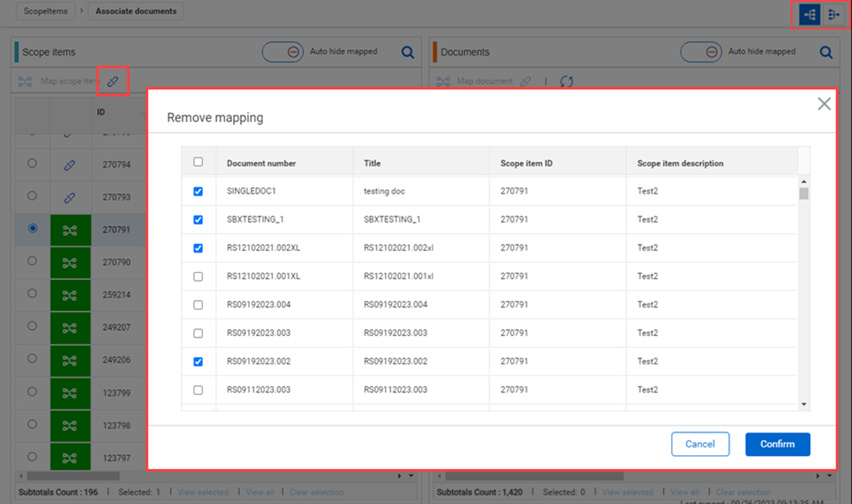Click the alternate layout view icon, top right
This screenshot has width=852, height=504.
click(834, 15)
